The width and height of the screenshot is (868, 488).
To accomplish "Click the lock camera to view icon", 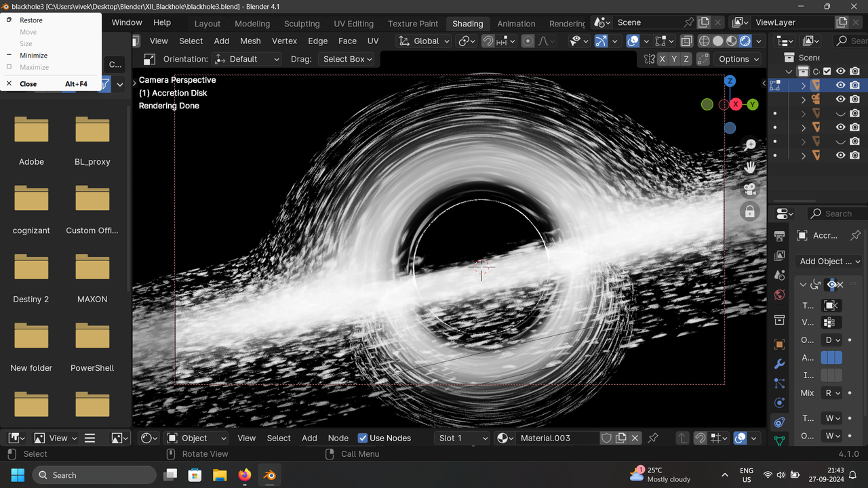I will pyautogui.click(x=750, y=211).
